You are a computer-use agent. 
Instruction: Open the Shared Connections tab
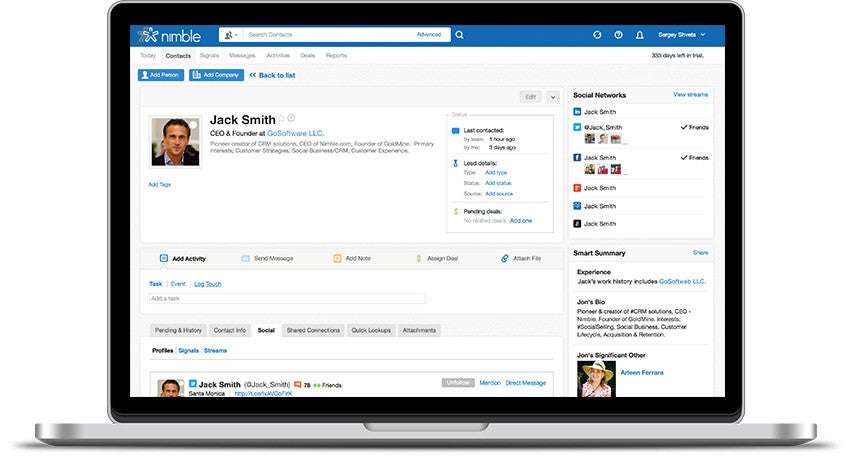(313, 330)
